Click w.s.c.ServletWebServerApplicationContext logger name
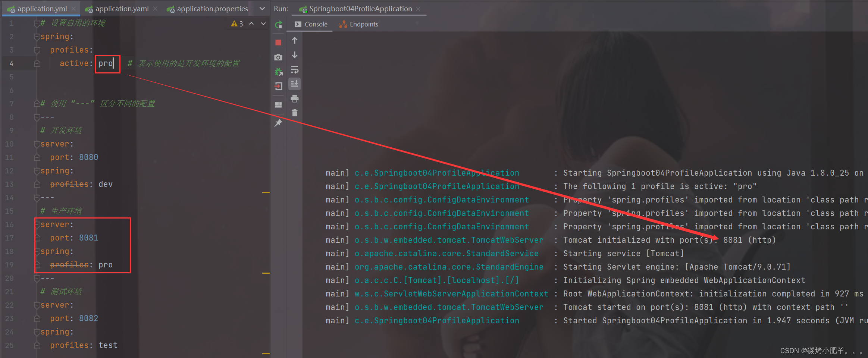Screen dimensions: 868x358 point(451,294)
